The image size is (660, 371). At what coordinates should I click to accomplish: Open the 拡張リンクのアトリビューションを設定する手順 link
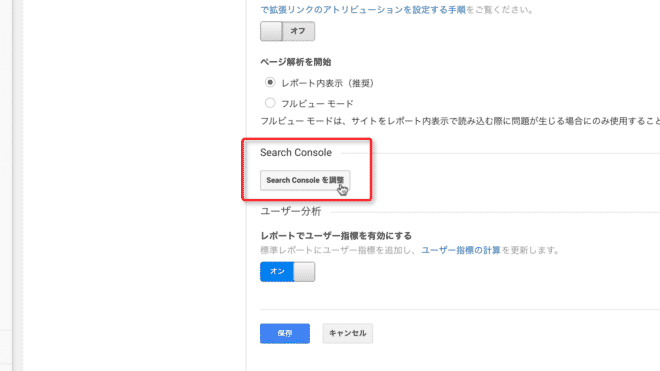click(x=363, y=10)
